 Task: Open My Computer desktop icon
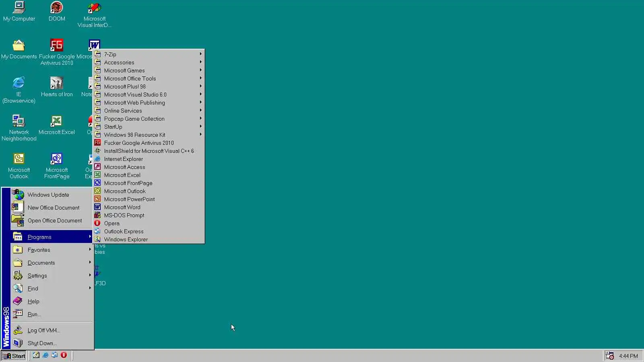[x=19, y=11]
